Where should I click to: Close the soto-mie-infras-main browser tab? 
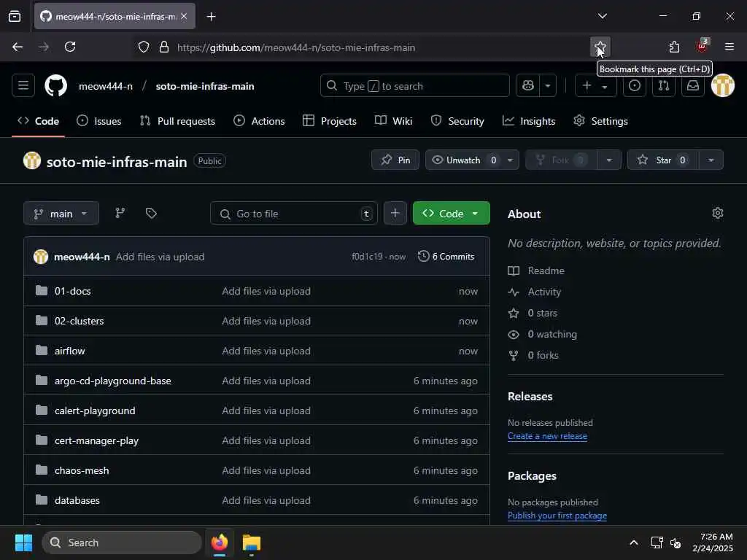pyautogui.click(x=184, y=16)
